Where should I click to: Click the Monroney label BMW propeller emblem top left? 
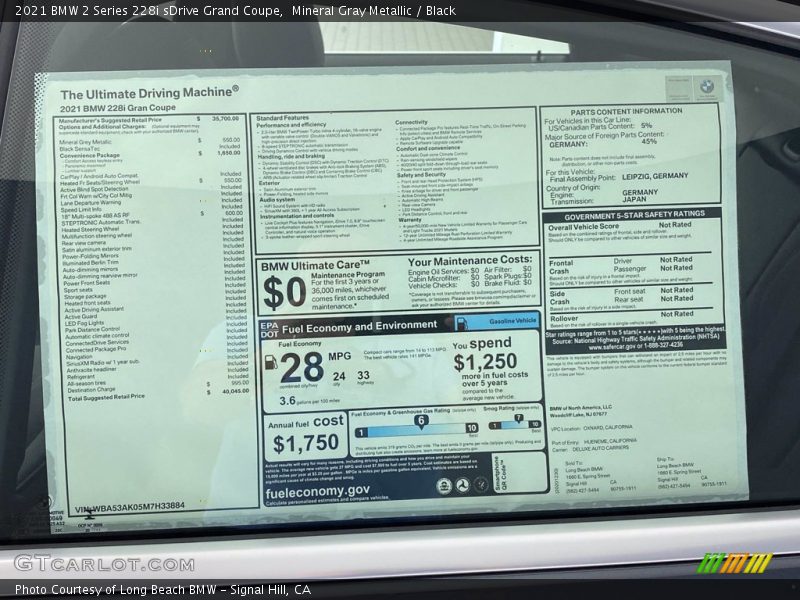[706, 87]
